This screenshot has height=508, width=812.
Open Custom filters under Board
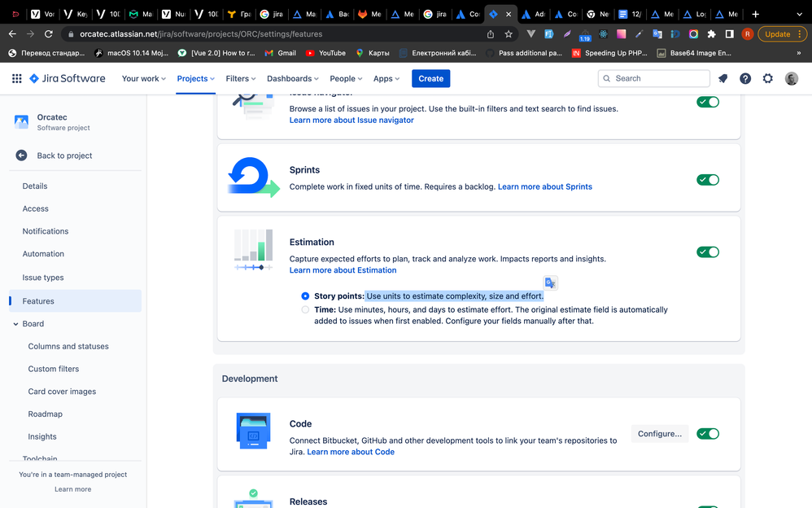(54, 369)
